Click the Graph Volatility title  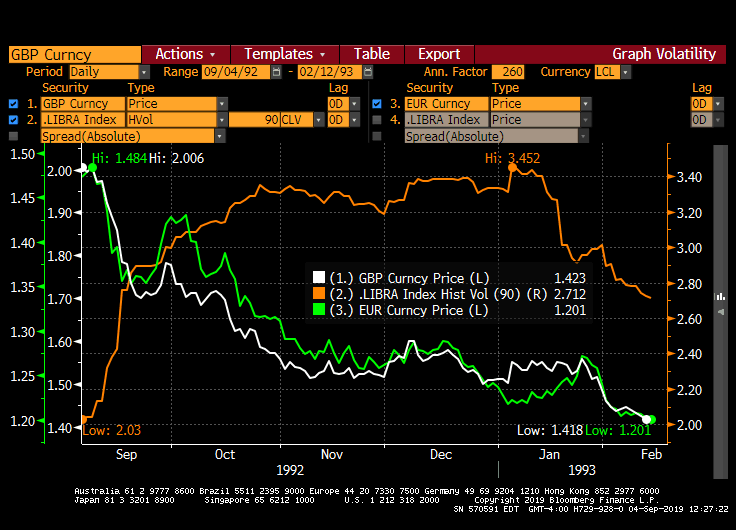click(x=664, y=54)
